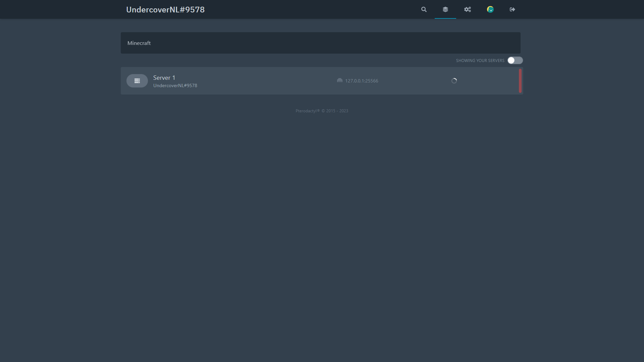Click the sign out icon
The height and width of the screenshot is (362, 644).
click(x=512, y=9)
